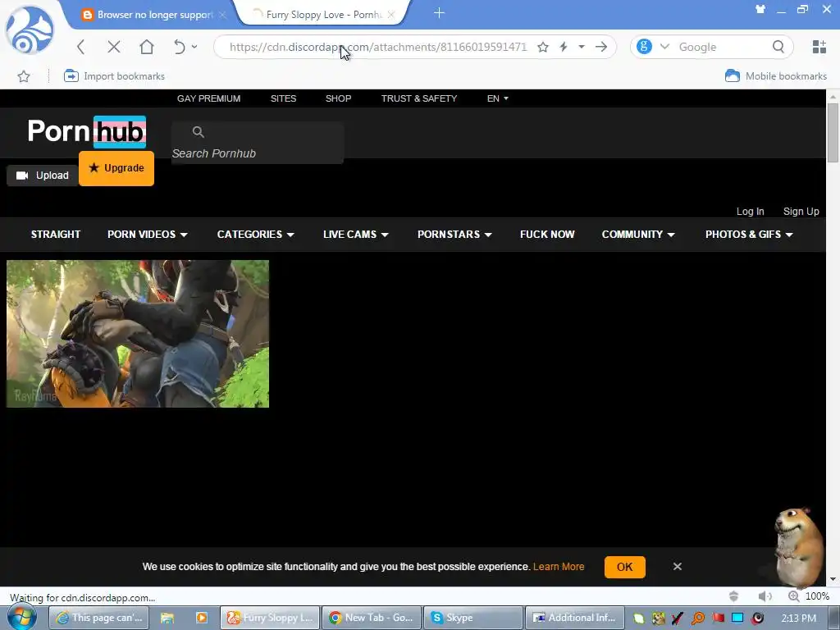840x630 pixels.
Task: Click the orange Upgrade button
Action: tap(116, 168)
